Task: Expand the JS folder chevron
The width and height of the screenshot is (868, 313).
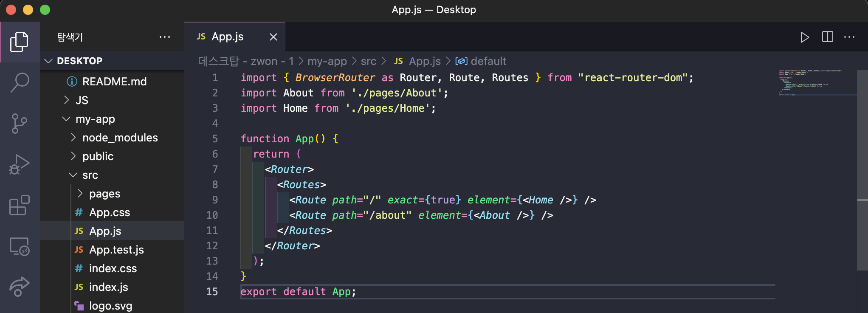Action: click(x=66, y=100)
